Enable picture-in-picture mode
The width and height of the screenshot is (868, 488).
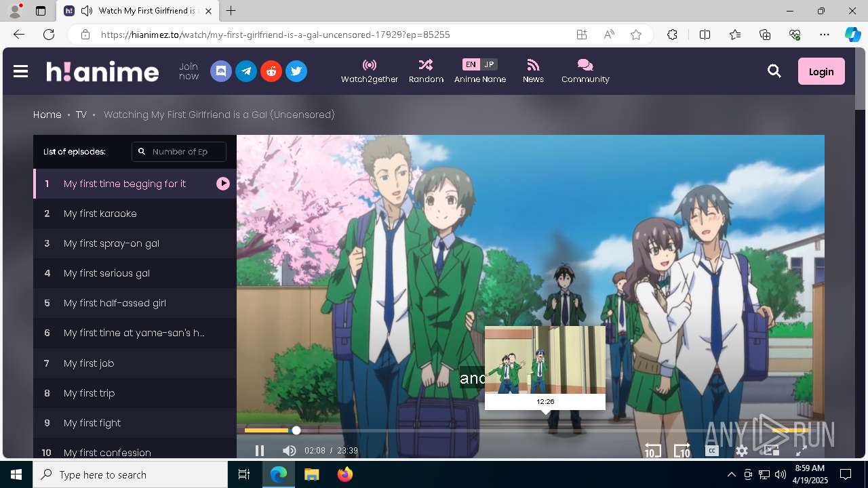[772, 451]
